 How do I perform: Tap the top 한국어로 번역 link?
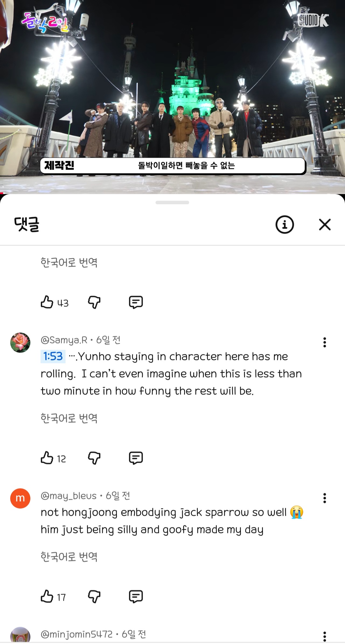pyautogui.click(x=69, y=262)
